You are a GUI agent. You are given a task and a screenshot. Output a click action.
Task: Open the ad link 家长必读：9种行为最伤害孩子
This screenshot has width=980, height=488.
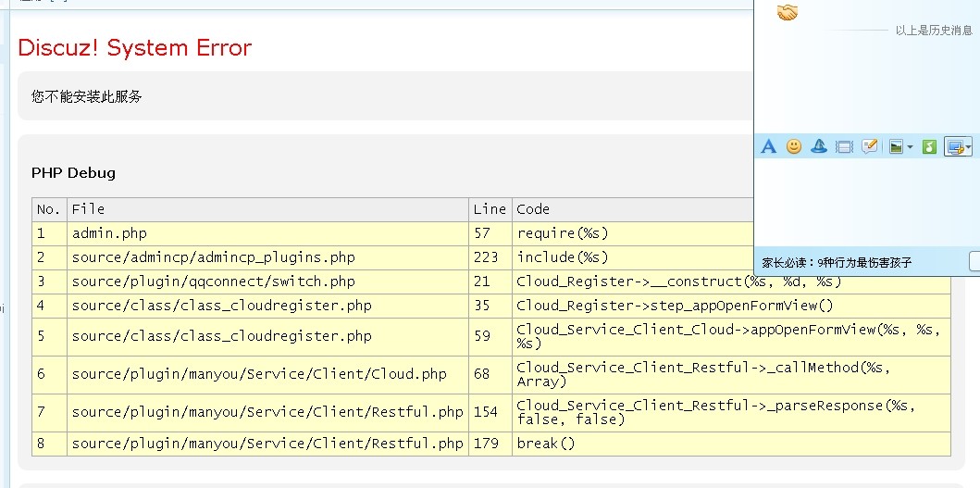click(x=837, y=263)
